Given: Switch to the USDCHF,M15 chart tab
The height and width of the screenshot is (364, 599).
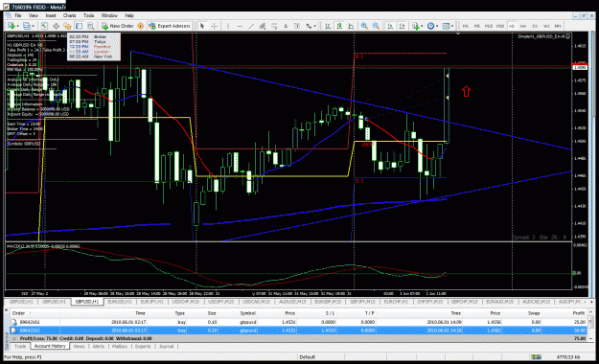Looking at the screenshot, I should click(x=185, y=302).
